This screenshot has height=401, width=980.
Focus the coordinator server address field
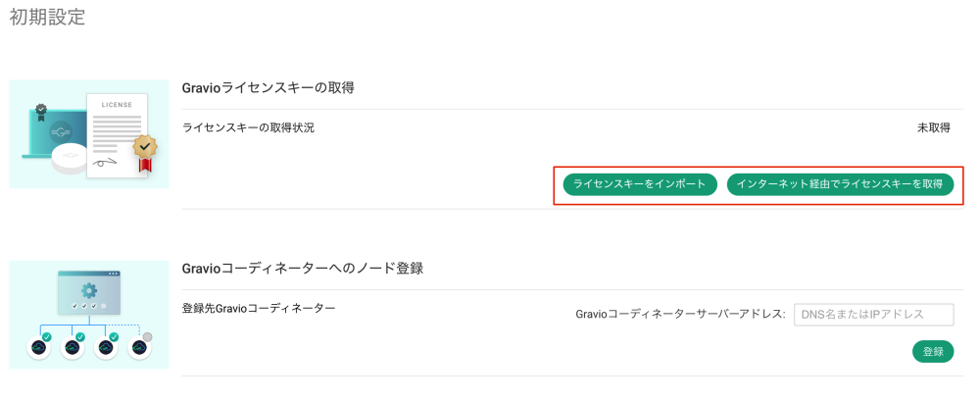tap(873, 314)
